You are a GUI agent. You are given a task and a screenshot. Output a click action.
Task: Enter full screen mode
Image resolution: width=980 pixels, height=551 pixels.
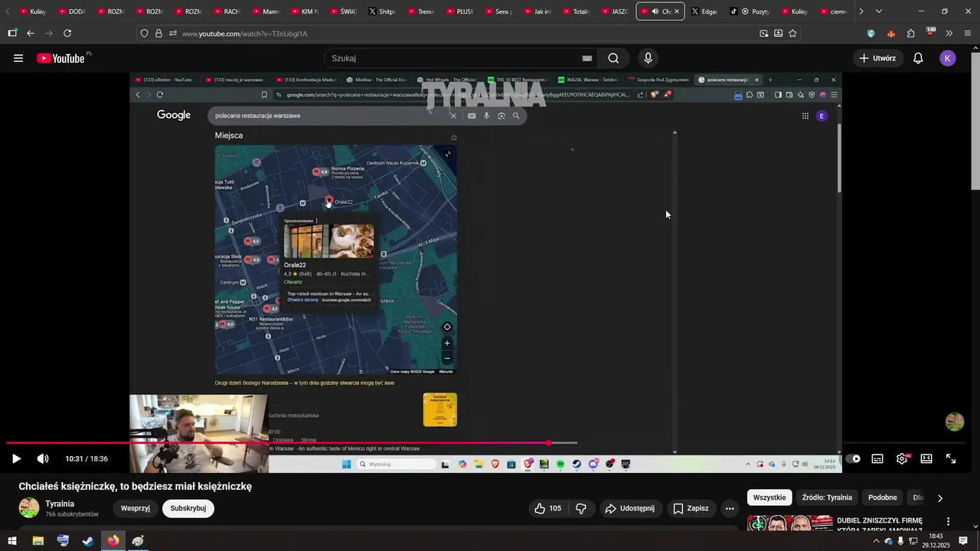(951, 458)
